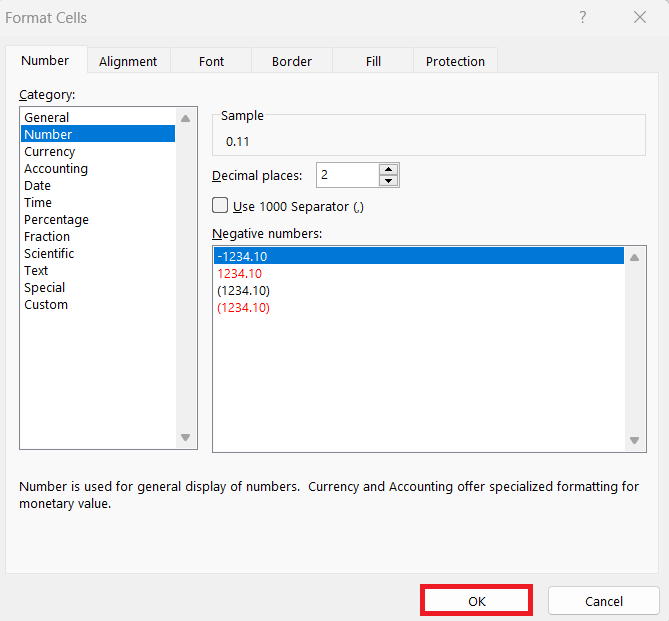Select black -1234.10 negative format
Viewport: 669px width, 621px height.
tap(419, 256)
